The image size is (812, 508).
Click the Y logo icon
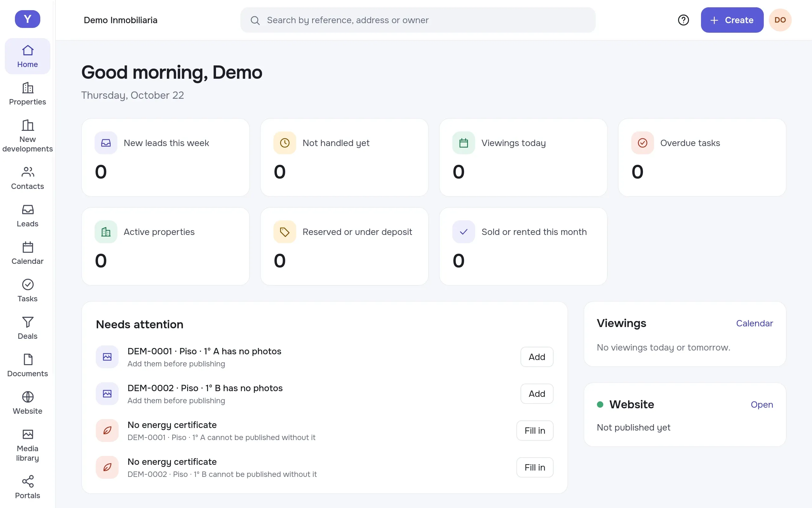(28, 19)
